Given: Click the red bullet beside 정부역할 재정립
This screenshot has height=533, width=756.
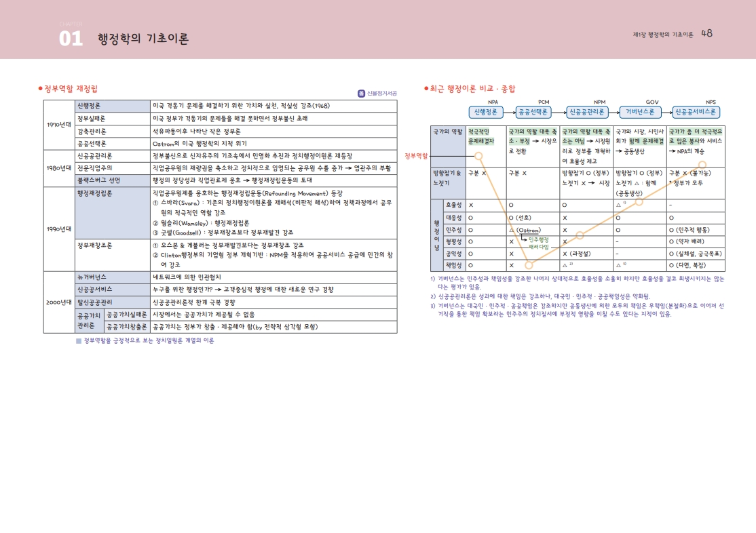Looking at the screenshot, I should (x=40, y=89).
